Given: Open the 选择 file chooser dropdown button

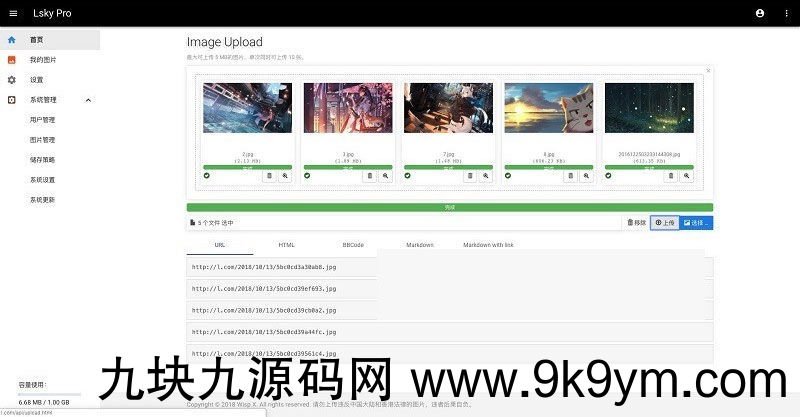Looking at the screenshot, I should 697,223.
